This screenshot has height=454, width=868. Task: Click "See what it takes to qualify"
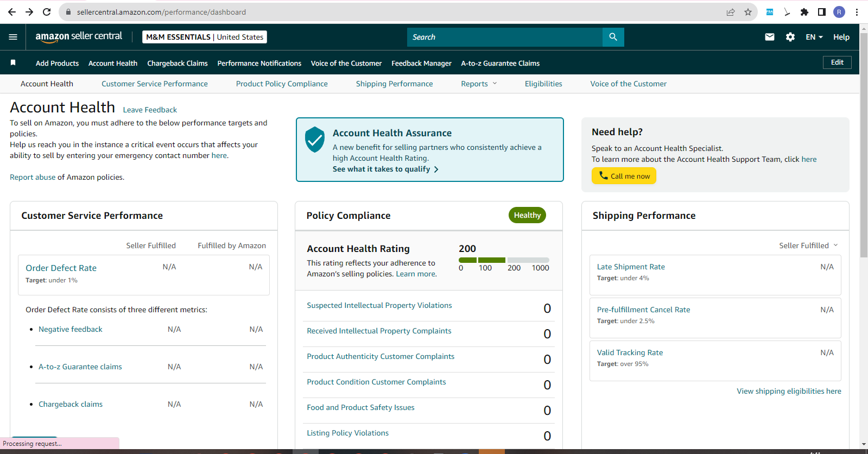pos(385,169)
